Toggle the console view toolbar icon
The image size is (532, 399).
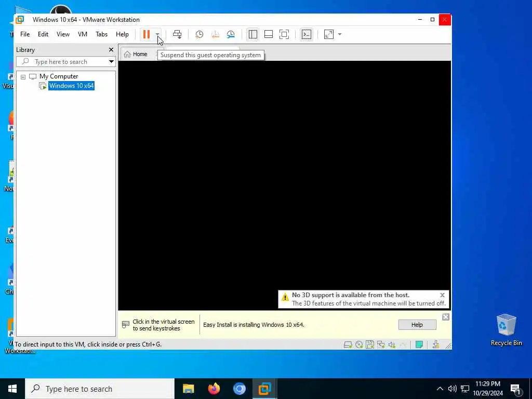pos(307,34)
